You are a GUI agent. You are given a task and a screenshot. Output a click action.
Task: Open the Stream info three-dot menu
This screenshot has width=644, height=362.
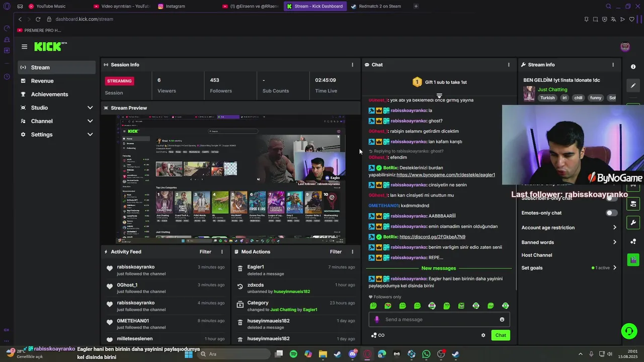click(x=613, y=65)
